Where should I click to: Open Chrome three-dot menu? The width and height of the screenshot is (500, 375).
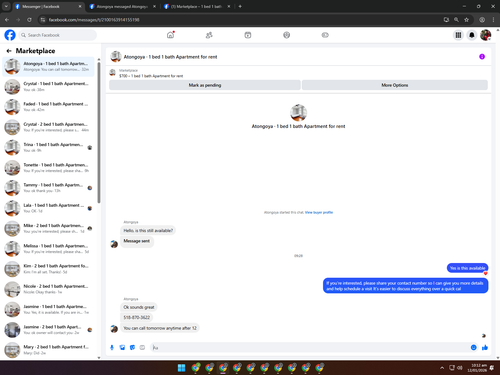(493, 20)
